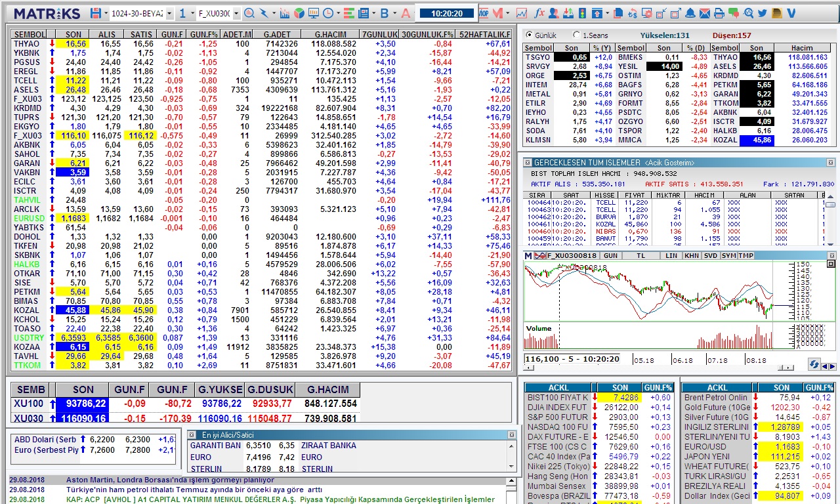The image size is (840, 504).
Task: Click the trades list vertical scrollbar thumb
Action: (x=830, y=205)
